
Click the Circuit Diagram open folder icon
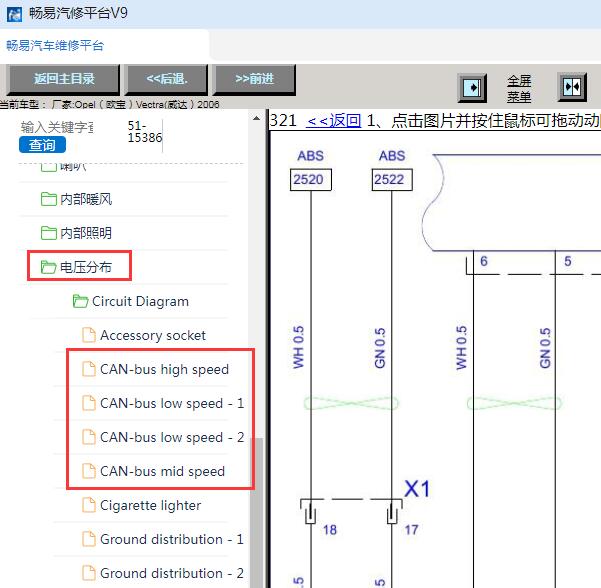click(80, 301)
